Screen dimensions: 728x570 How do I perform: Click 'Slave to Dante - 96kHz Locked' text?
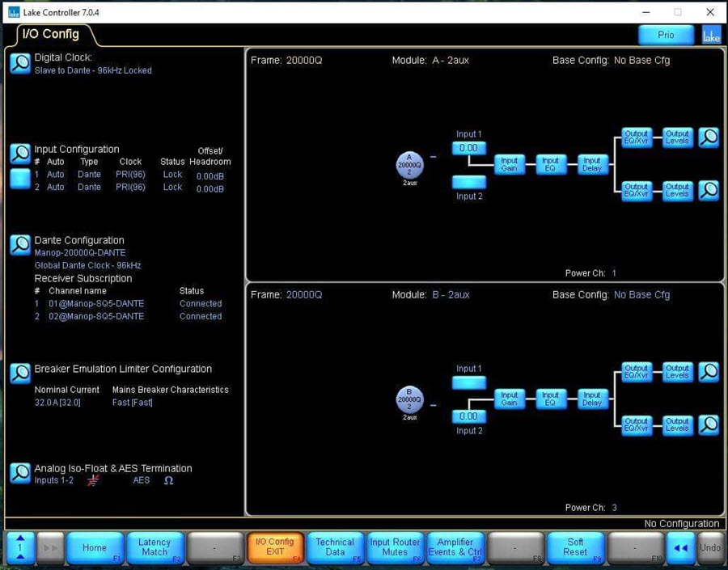tap(93, 70)
